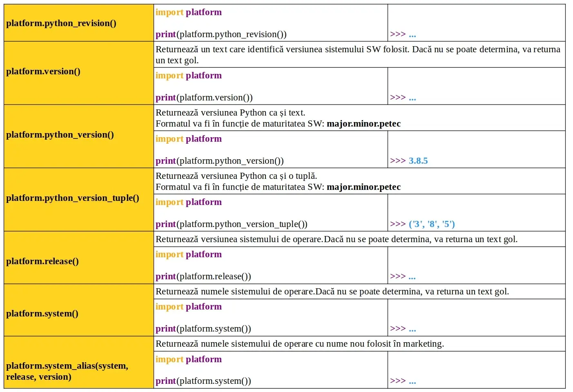Click 'import platform' in the platform.release() row

click(189, 254)
